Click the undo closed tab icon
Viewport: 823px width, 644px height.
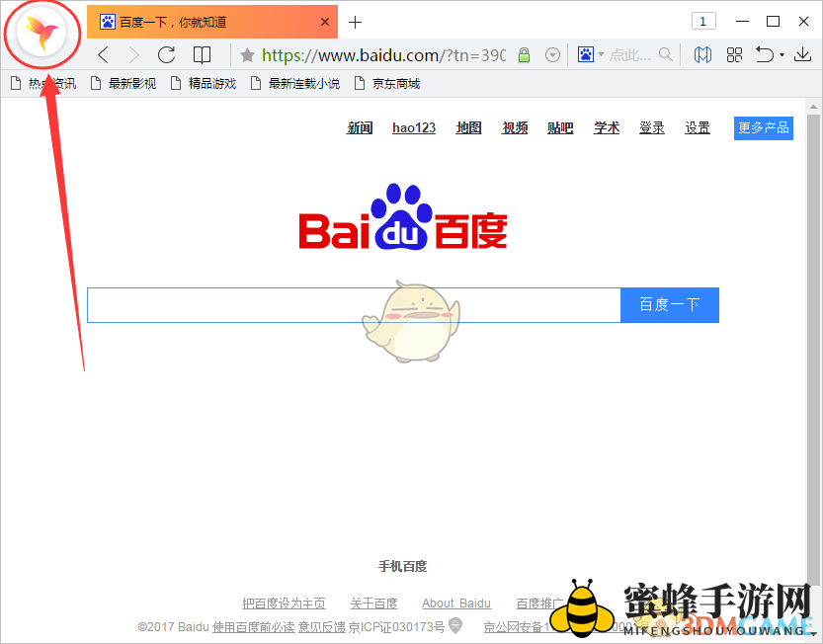(x=765, y=54)
